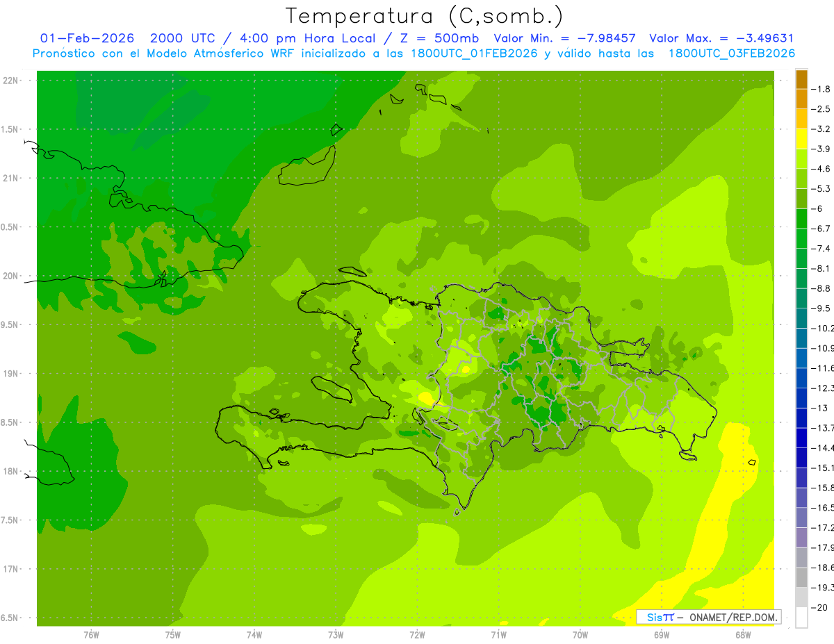The height and width of the screenshot is (644, 834).
Task: Click the "2000 UTC" time label
Action: coord(183,38)
